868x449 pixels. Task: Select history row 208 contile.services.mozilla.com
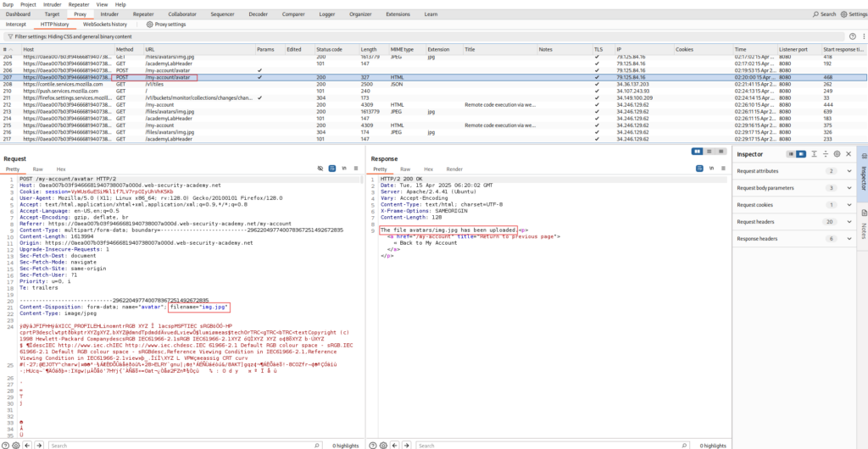tap(434, 84)
